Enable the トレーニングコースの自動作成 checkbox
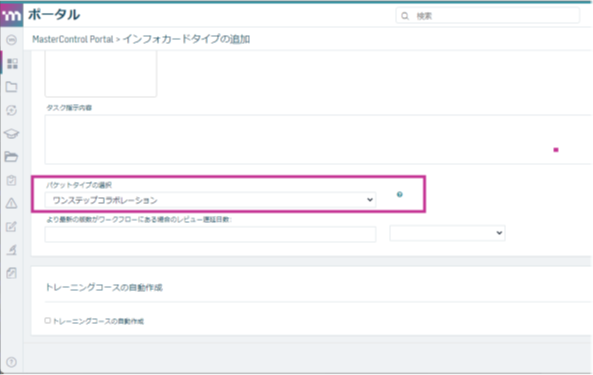 pyautogui.click(x=48, y=321)
